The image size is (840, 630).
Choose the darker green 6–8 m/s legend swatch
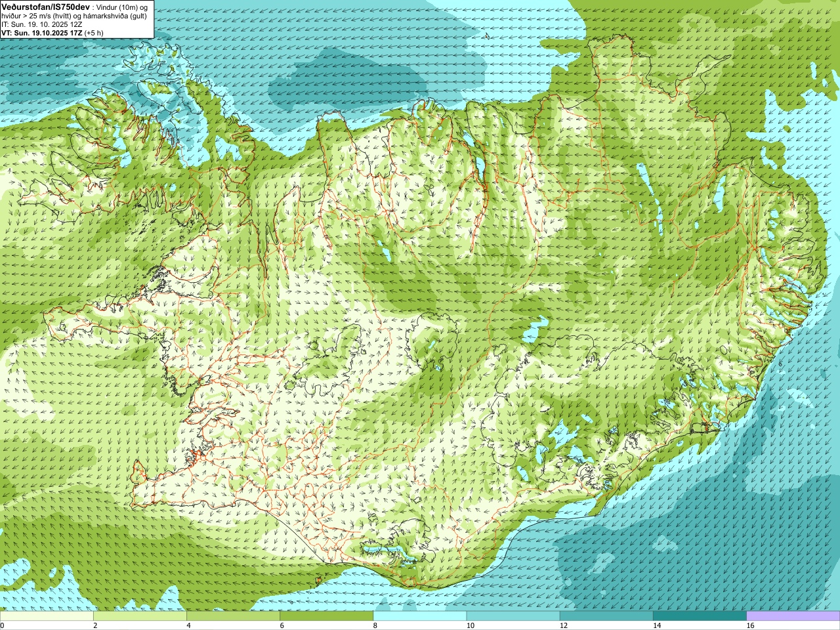click(326, 616)
